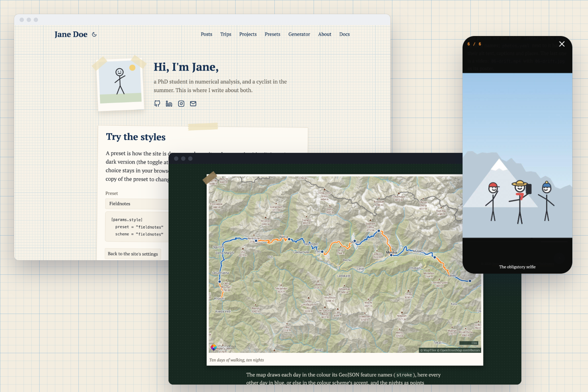The image size is (588, 392).
Task: Click the MapTiler logo on the map
Action: [223, 347]
